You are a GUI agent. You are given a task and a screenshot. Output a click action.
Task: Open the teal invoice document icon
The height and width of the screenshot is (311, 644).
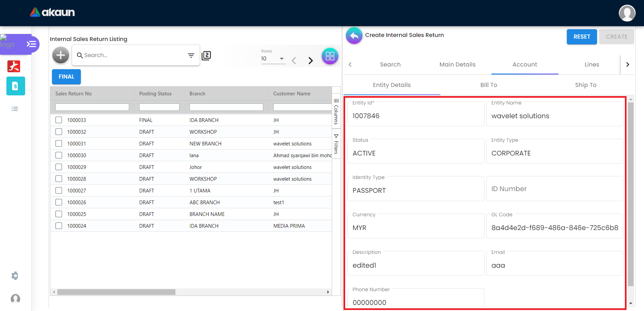click(x=15, y=86)
